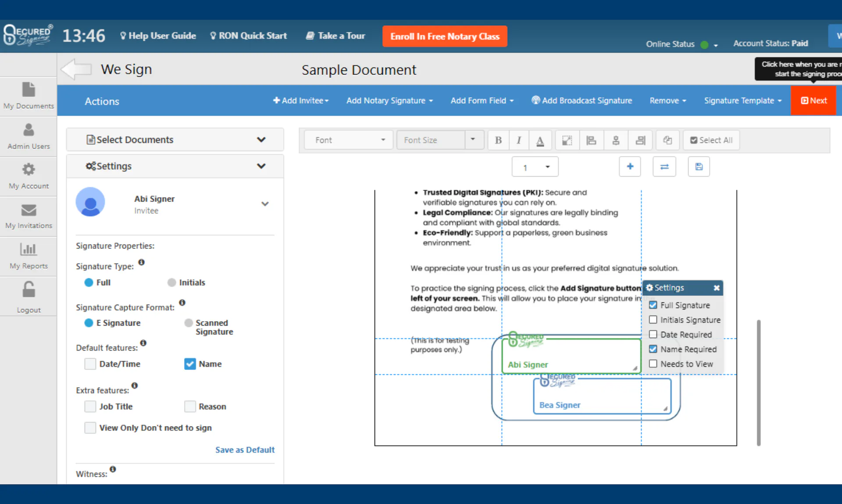Screen dimensions: 842x504
Task: Open the Add Notary Signature menu
Action: click(389, 101)
